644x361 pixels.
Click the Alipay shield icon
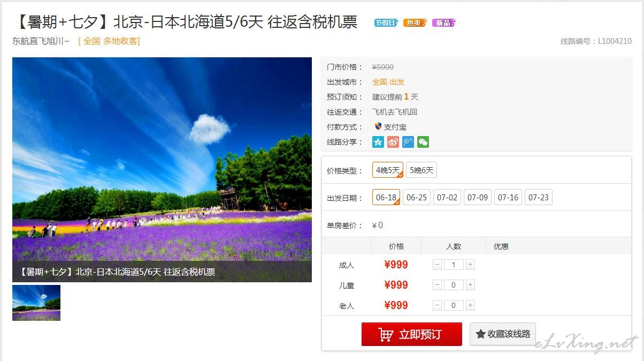click(x=378, y=127)
